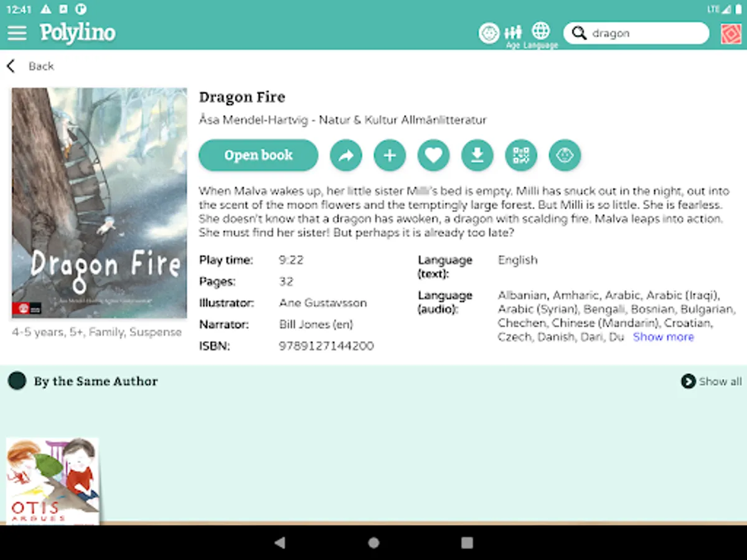Click the By the Same Author heading
The height and width of the screenshot is (560, 747).
(95, 381)
